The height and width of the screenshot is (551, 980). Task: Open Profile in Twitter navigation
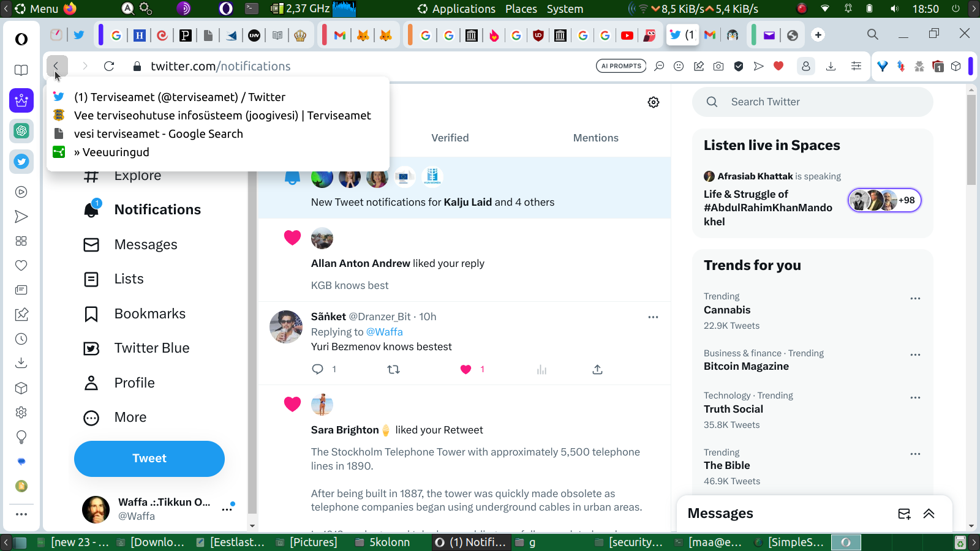[x=119, y=383]
